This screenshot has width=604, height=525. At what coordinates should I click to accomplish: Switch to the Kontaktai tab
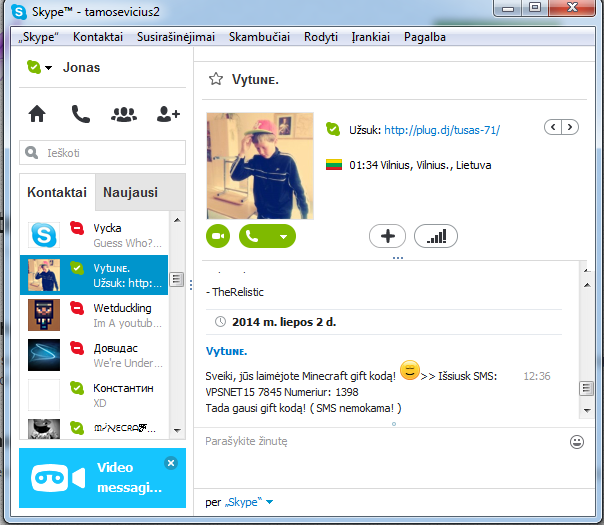57,192
